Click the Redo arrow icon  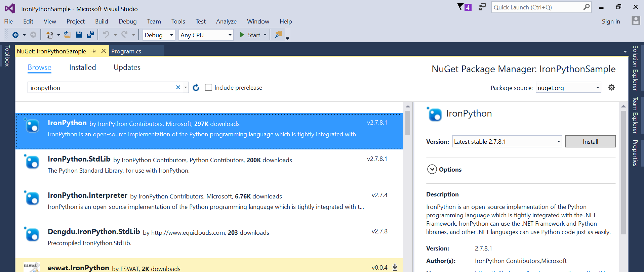tap(124, 35)
